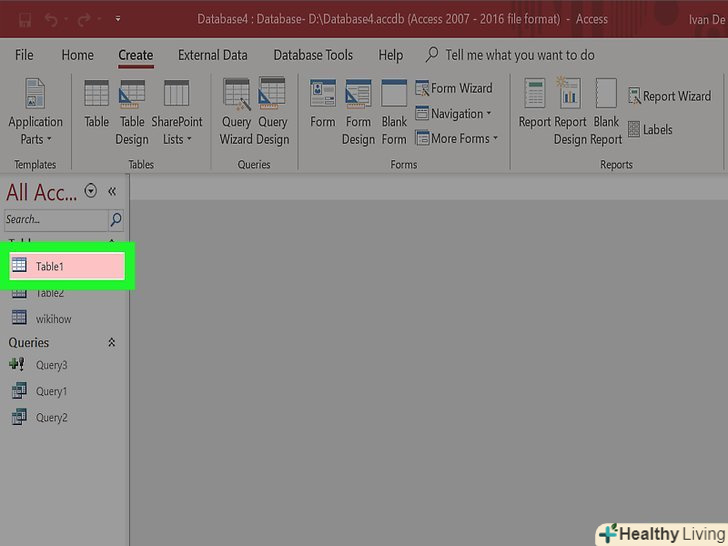Viewport: 728px width, 546px height.
Task: Create a new Table from ribbon
Action: 97,104
